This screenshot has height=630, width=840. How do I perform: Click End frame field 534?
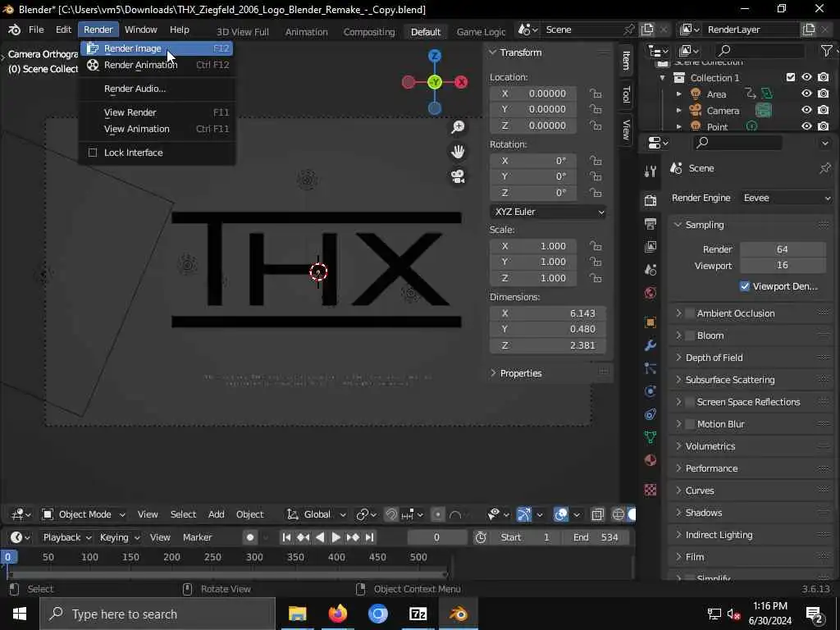[x=597, y=537]
